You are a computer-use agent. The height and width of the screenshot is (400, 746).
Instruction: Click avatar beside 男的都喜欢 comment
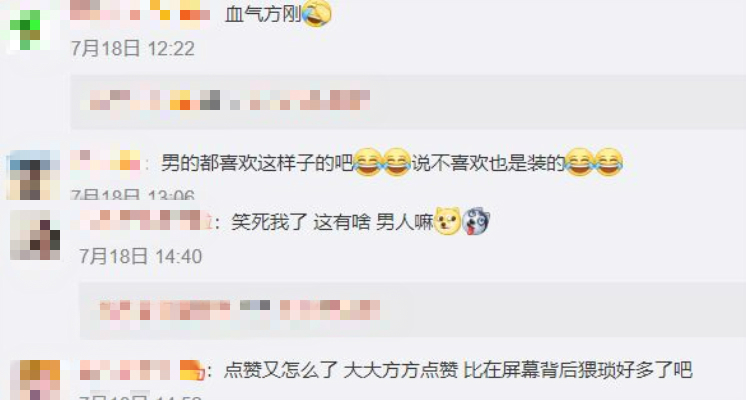(33, 175)
